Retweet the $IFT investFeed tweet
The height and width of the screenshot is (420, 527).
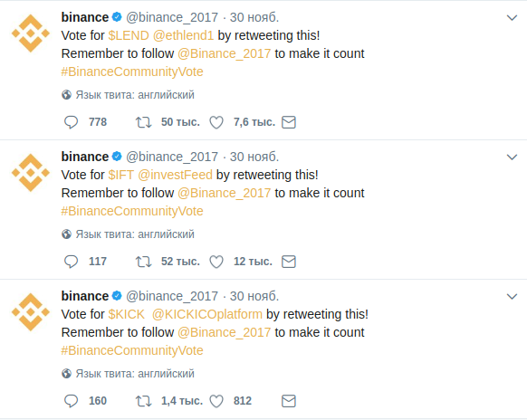tap(143, 262)
